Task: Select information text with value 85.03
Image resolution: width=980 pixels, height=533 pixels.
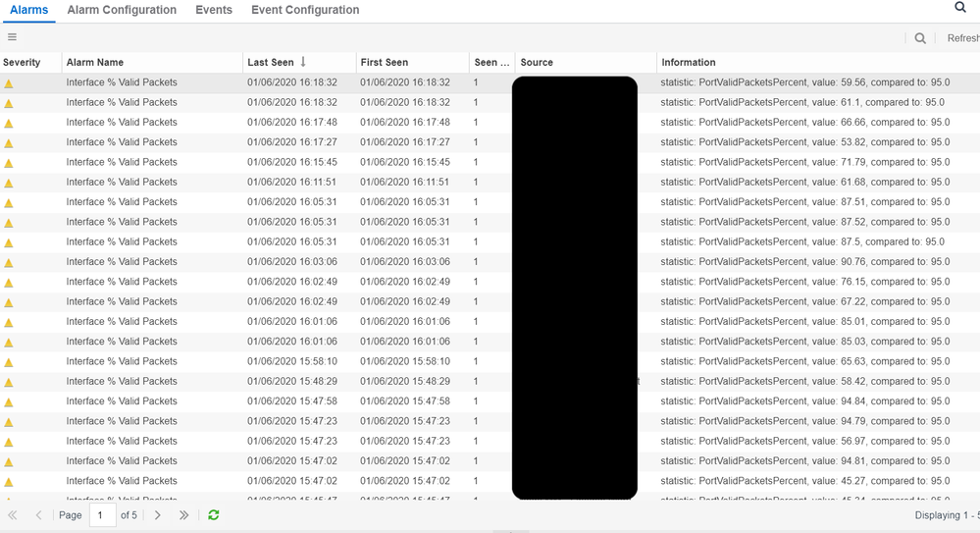Action: (x=805, y=342)
